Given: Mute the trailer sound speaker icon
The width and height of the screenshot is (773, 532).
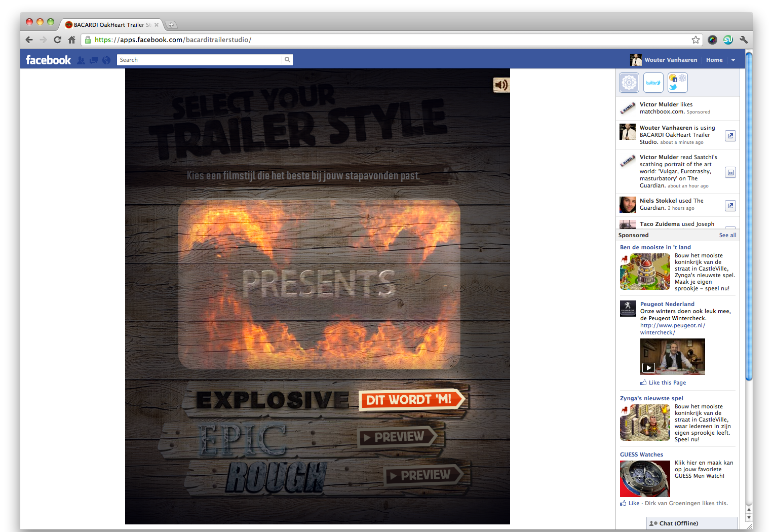Looking at the screenshot, I should click(x=501, y=85).
